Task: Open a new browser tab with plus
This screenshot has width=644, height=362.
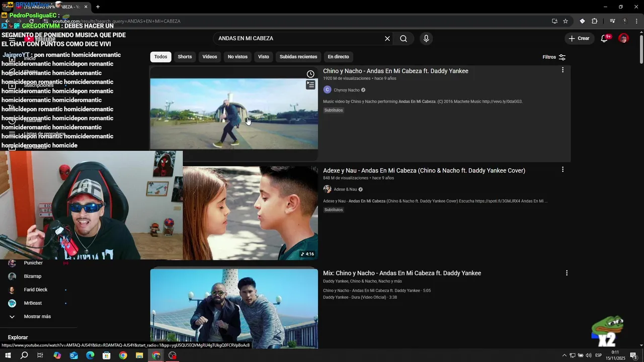Action: [x=98, y=7]
